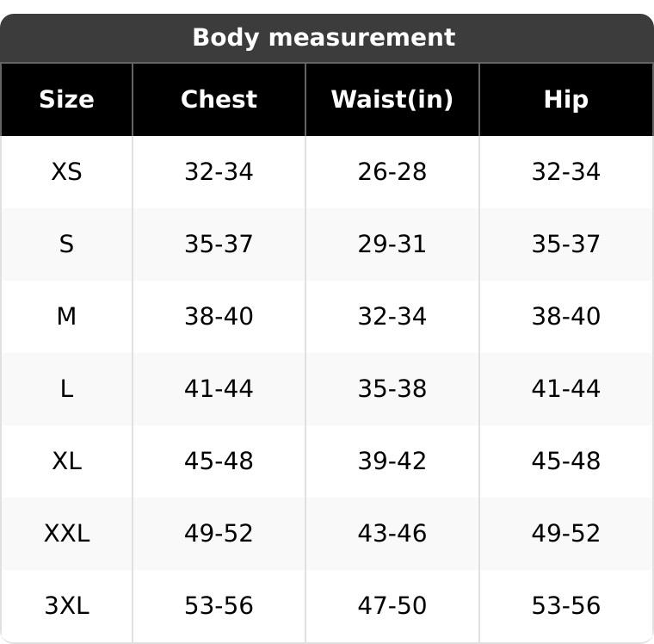Image resolution: width=654 pixels, height=644 pixels.
Task: Click the 47-50 waist cell
Action: (x=392, y=606)
